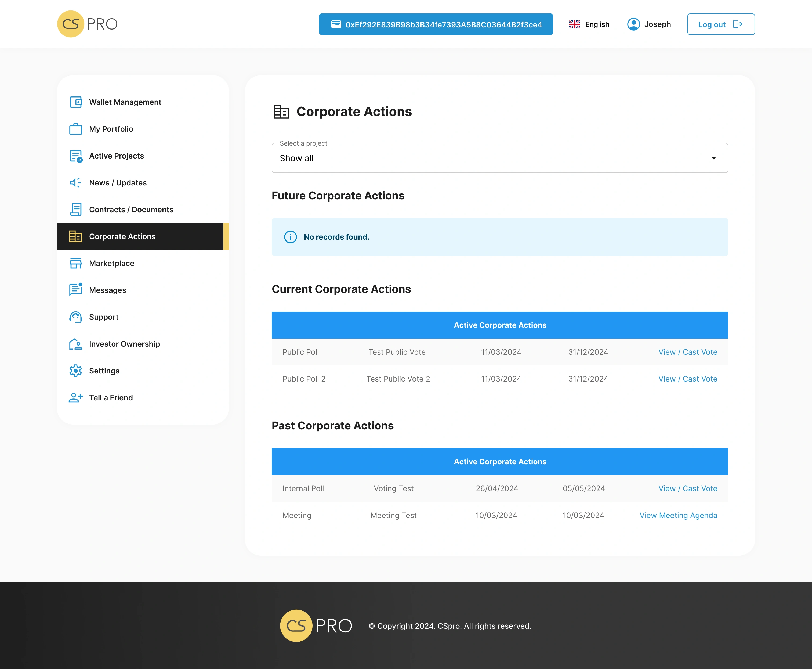This screenshot has width=812, height=669.
Task: Click the Active Projects sidebar icon
Action: [x=76, y=156]
